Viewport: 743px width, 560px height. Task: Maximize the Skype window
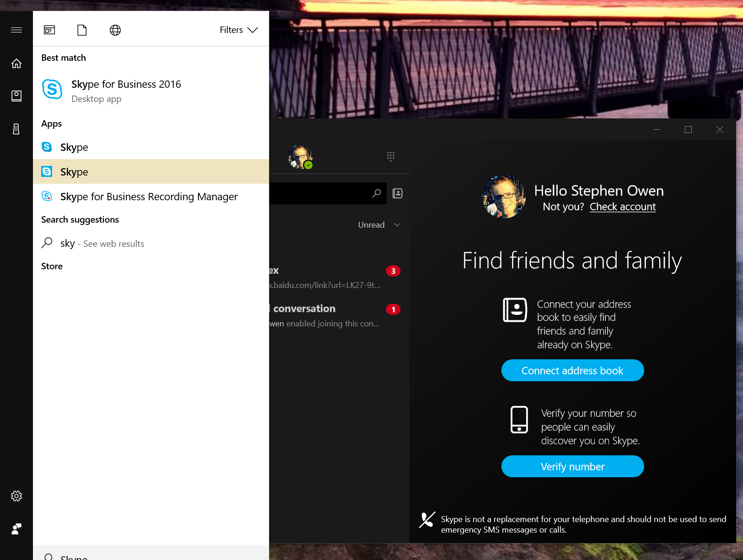688,129
